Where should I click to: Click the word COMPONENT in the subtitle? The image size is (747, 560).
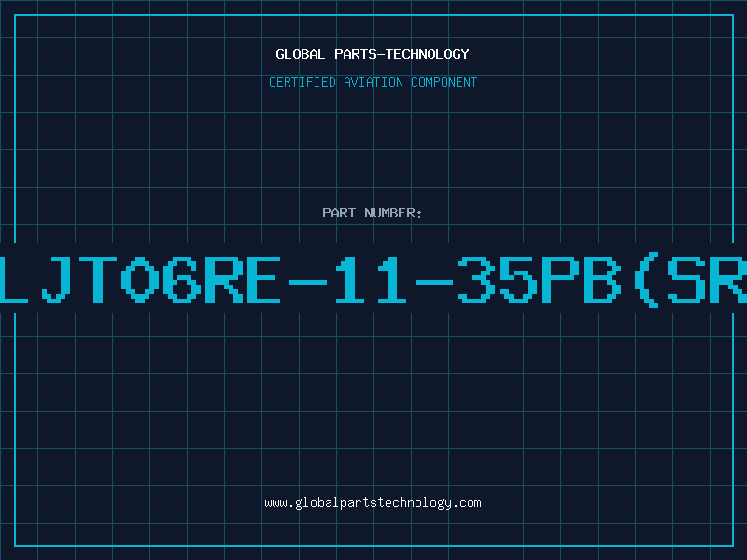coord(444,82)
